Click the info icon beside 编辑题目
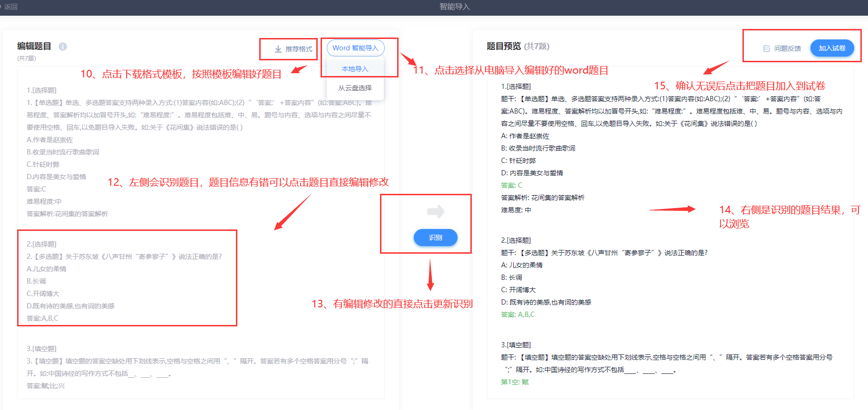 coord(63,47)
